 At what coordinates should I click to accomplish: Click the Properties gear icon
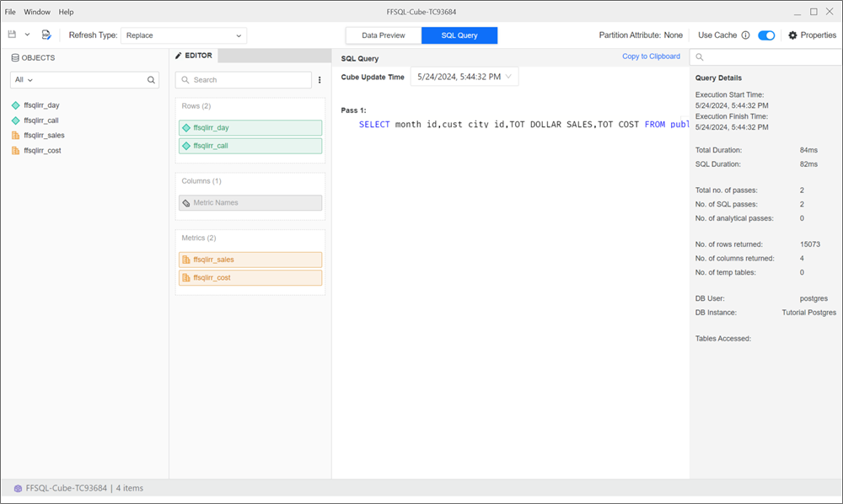[x=792, y=35]
